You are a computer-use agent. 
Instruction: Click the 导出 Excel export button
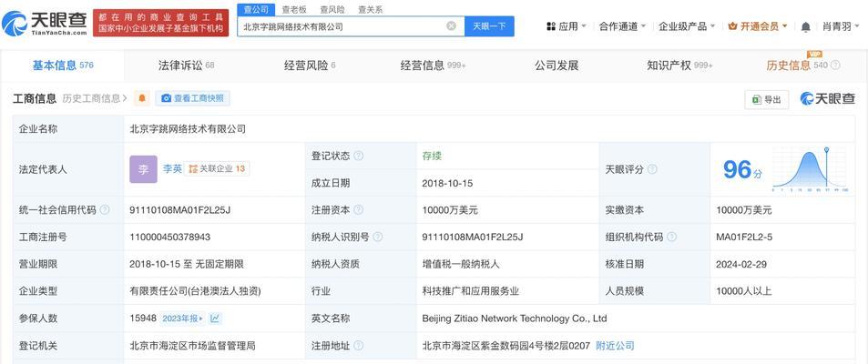click(767, 99)
